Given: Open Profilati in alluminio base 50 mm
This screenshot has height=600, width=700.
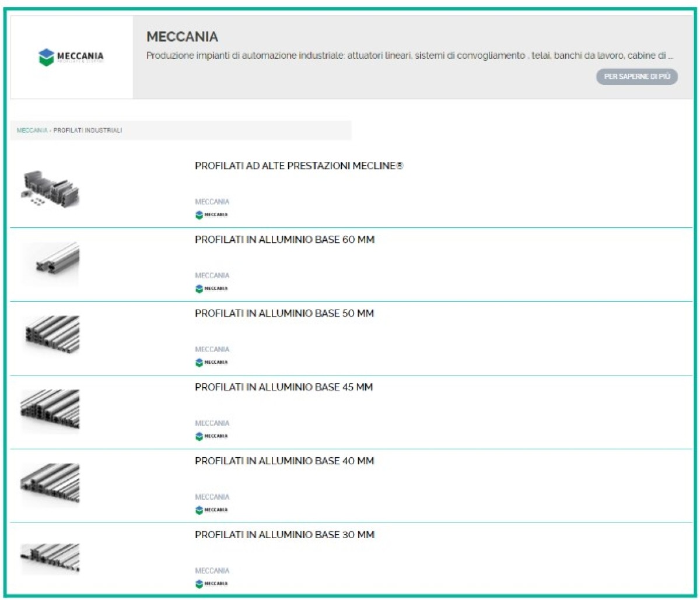Looking at the screenshot, I should [x=284, y=314].
